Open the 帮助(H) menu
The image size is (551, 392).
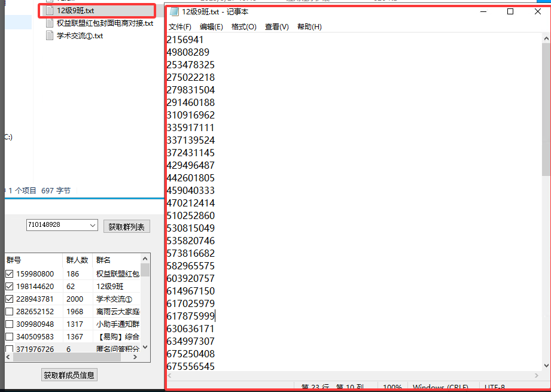309,26
